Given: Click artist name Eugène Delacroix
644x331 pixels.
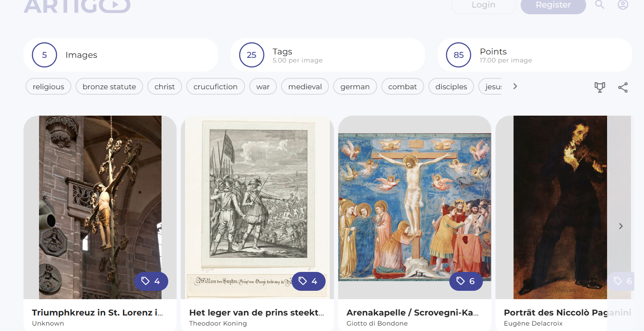Looking at the screenshot, I should [533, 323].
